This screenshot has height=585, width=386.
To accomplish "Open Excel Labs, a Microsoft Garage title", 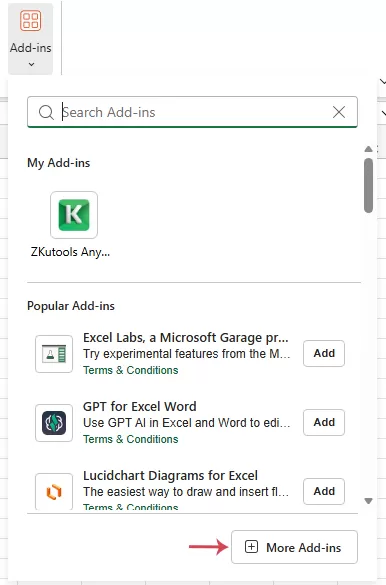I will [x=186, y=338].
